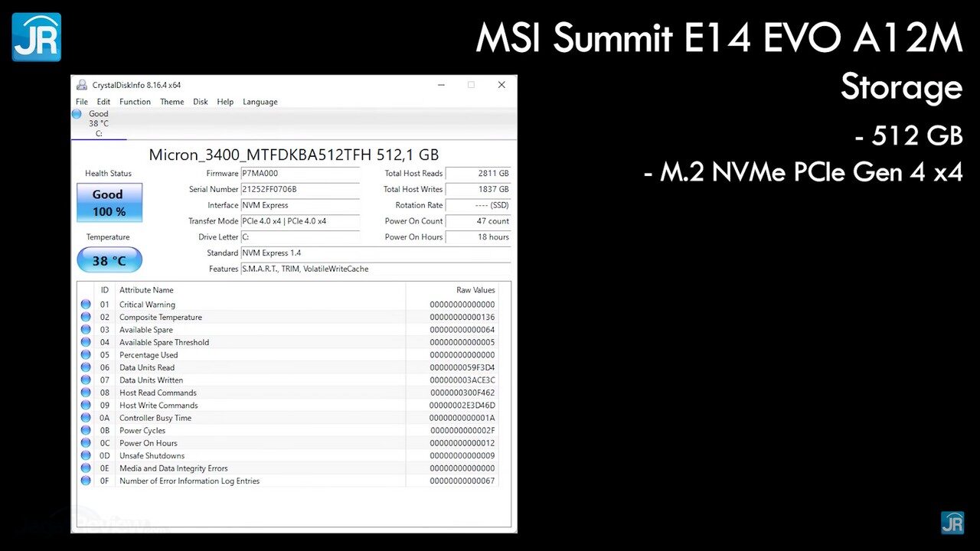The height and width of the screenshot is (551, 980).
Task: Open the Disk selection menu
Action: tap(200, 101)
